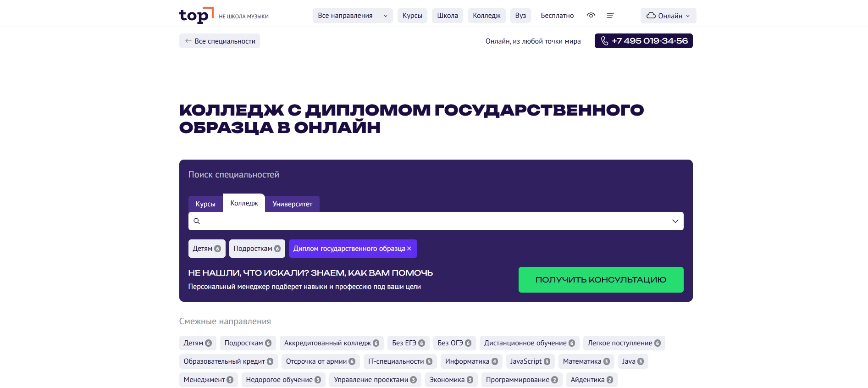This screenshot has width=868, height=388.
Task: Click the cloud icon beside Онлайн
Action: click(651, 16)
